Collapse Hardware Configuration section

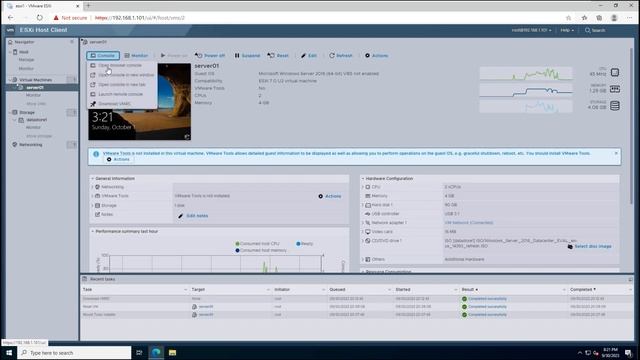(x=363, y=179)
